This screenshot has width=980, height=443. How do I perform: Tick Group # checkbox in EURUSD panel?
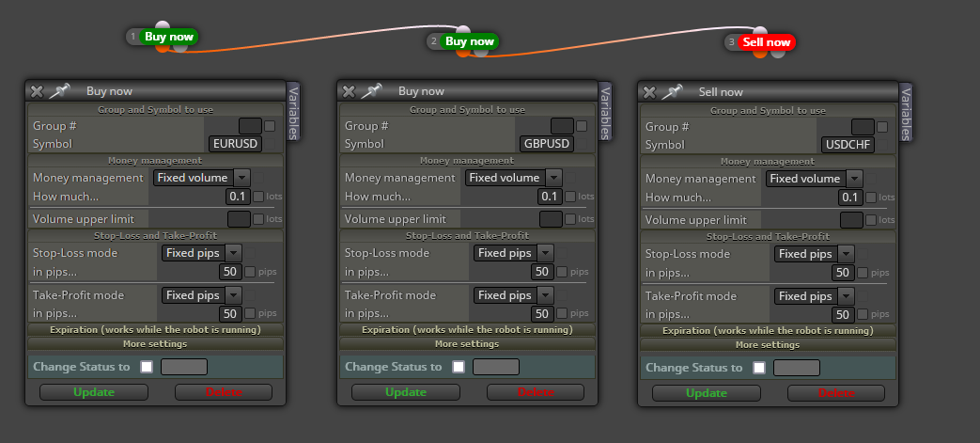pos(270,126)
